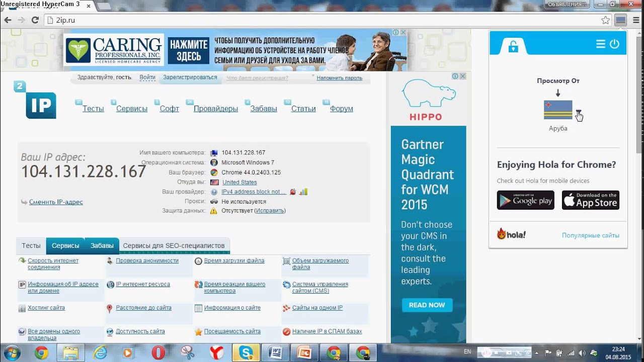
Task: Switch to the Тесты tab
Action: [31, 245]
